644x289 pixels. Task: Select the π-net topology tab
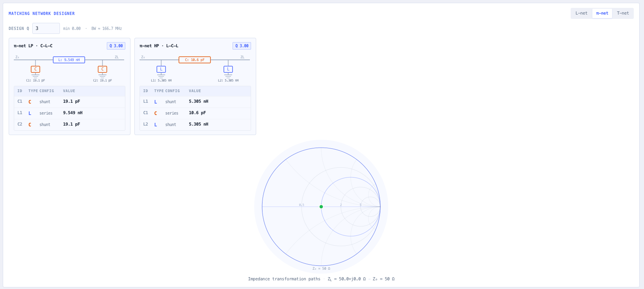[x=602, y=13]
